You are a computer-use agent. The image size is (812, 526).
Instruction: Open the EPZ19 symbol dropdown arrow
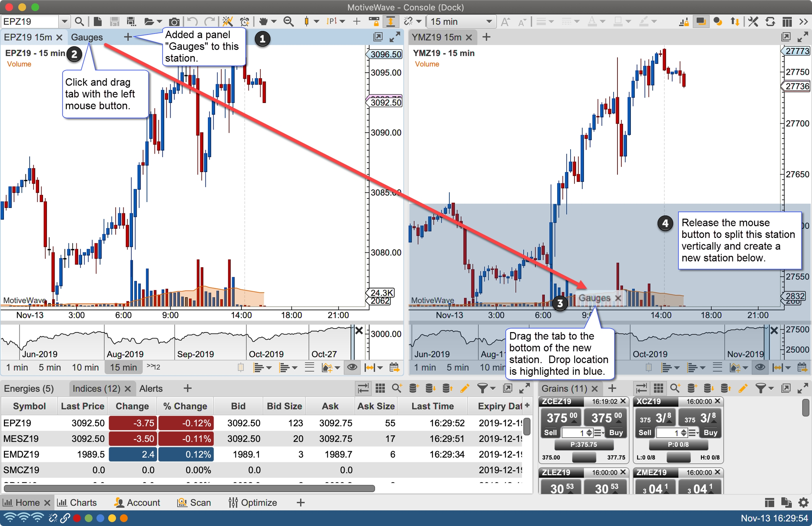(x=64, y=22)
